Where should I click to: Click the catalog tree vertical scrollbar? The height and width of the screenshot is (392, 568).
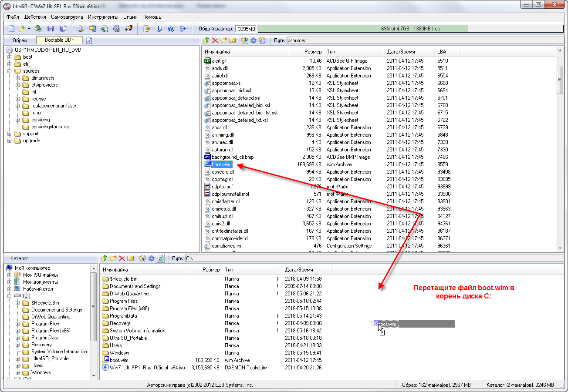(x=93, y=322)
